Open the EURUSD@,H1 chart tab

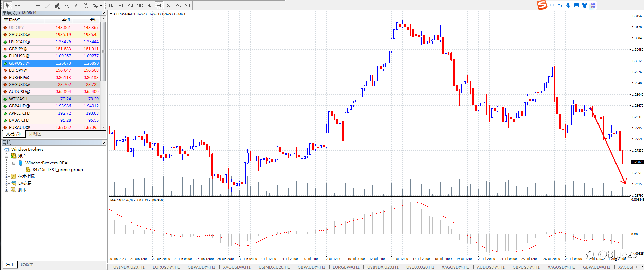point(166,267)
